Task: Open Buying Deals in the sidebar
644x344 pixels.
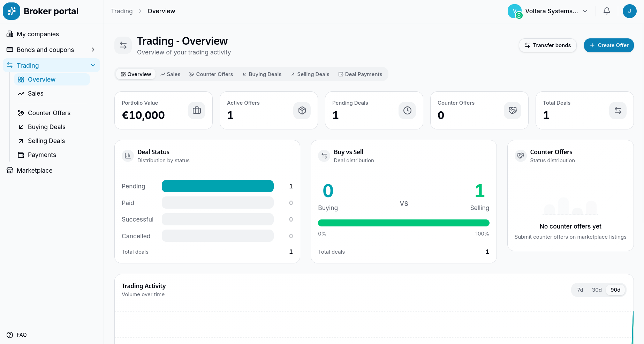Action: point(52,127)
